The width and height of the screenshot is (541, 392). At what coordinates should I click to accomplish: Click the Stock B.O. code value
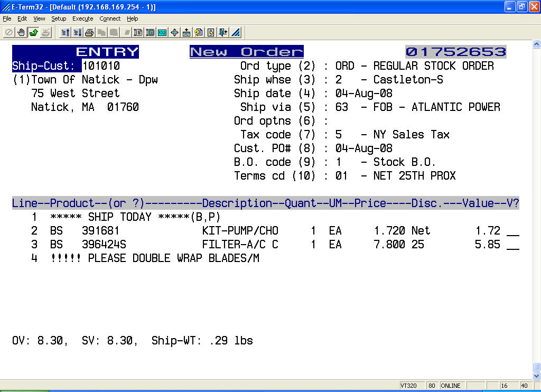point(404,162)
